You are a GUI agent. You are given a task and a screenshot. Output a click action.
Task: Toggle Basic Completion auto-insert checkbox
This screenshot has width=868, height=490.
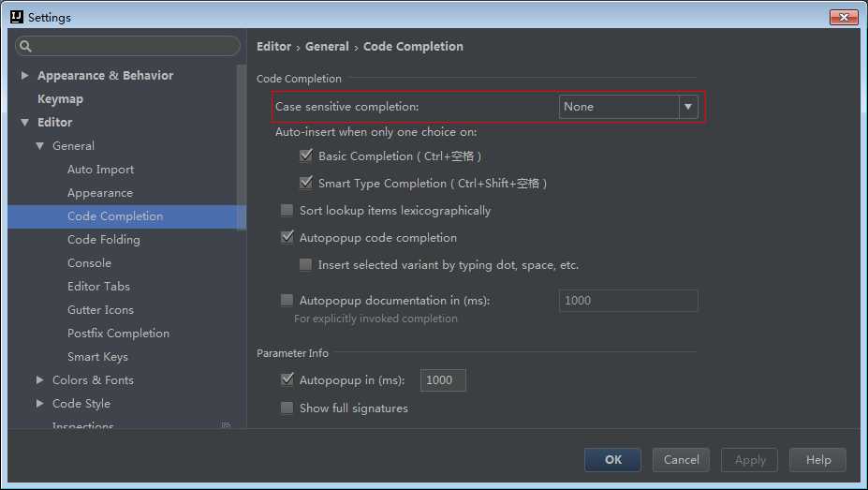click(x=305, y=155)
